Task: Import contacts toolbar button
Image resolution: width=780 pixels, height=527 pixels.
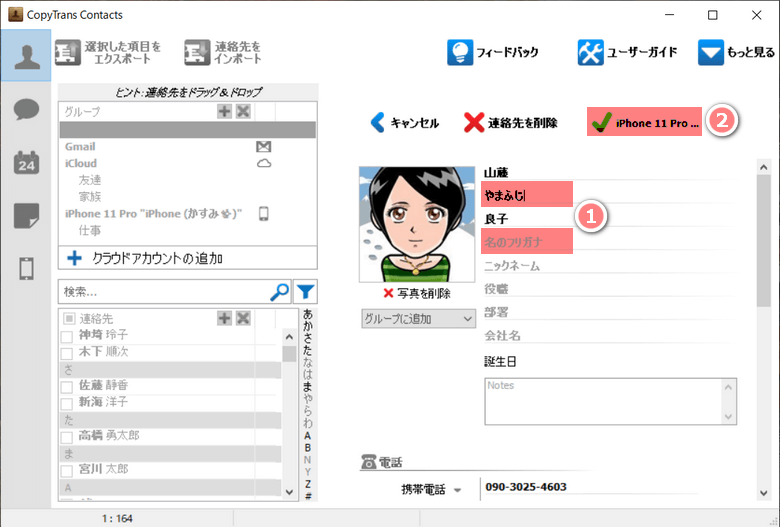Action: pyautogui.click(x=223, y=52)
